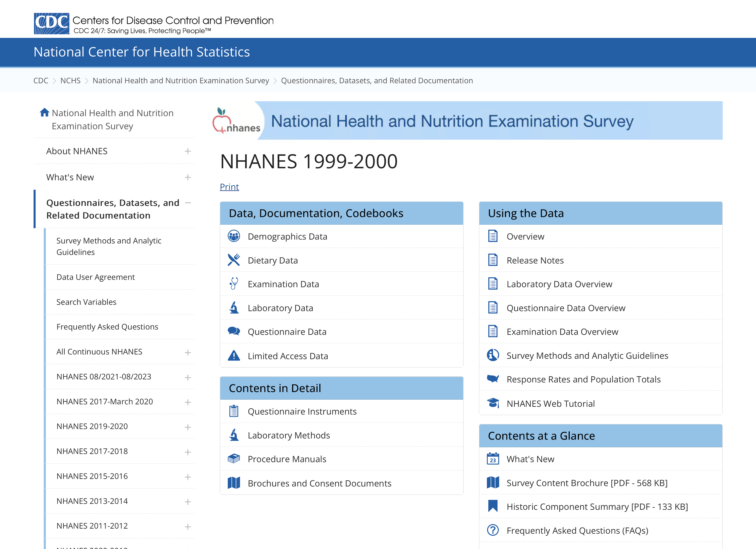Expand the What's New sidebar section
The width and height of the screenshot is (756, 549).
188,177
